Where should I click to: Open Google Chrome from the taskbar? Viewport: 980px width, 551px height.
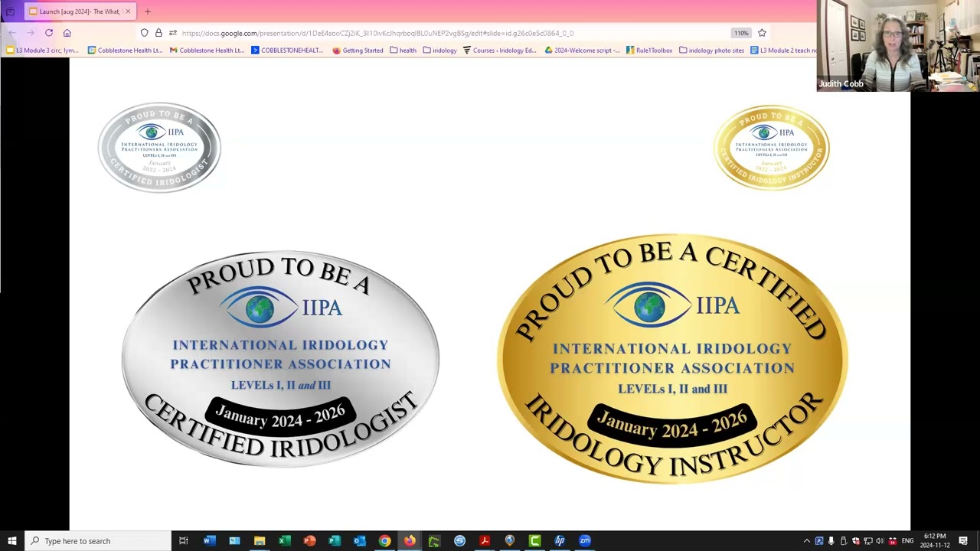point(384,541)
